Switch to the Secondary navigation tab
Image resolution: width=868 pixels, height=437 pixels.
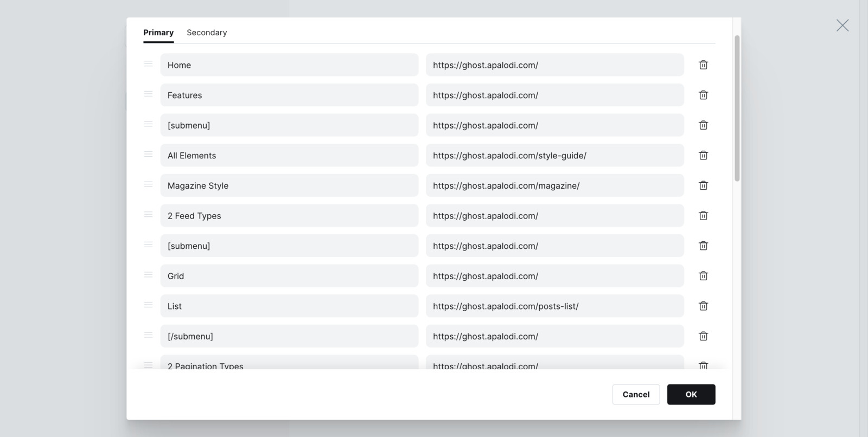click(x=207, y=33)
